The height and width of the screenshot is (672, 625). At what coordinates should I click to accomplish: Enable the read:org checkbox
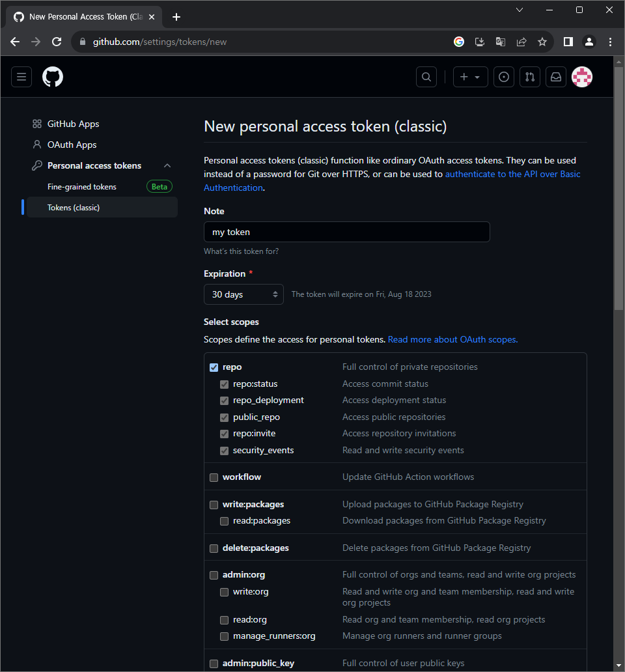coord(224,620)
